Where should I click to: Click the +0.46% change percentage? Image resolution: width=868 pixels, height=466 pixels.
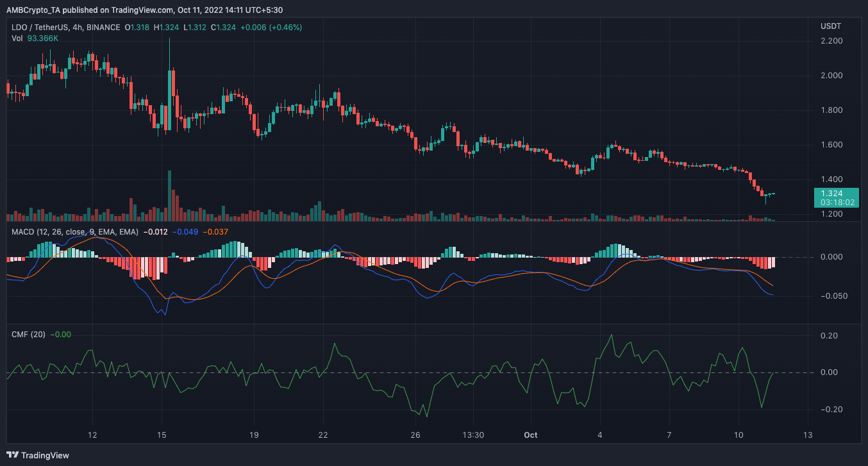pyautogui.click(x=286, y=28)
